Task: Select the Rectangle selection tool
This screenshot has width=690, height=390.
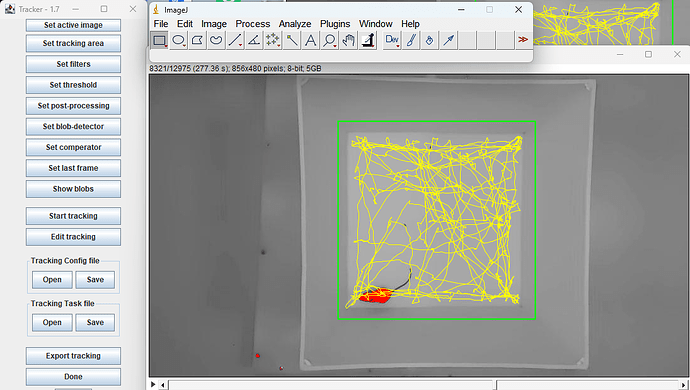Action: [159, 40]
